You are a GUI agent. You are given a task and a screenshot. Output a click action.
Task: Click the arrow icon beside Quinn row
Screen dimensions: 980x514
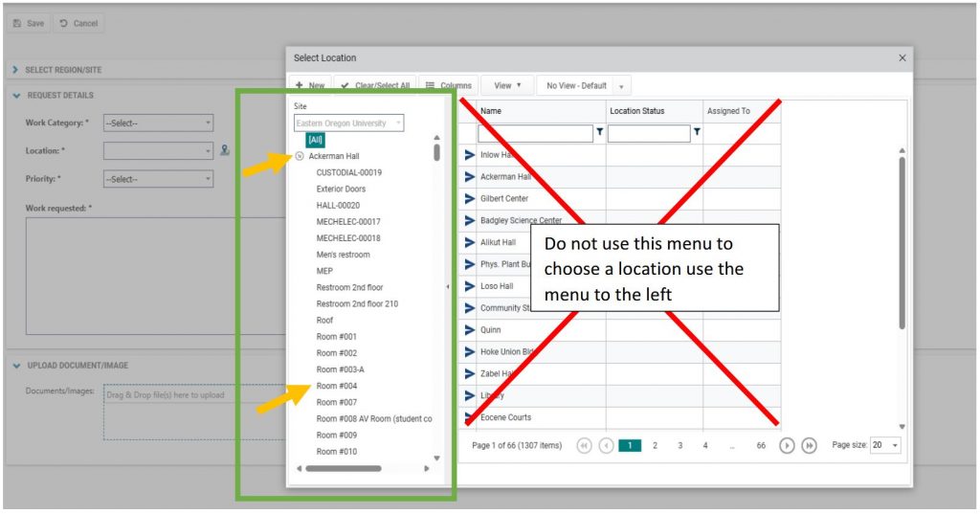pos(469,330)
